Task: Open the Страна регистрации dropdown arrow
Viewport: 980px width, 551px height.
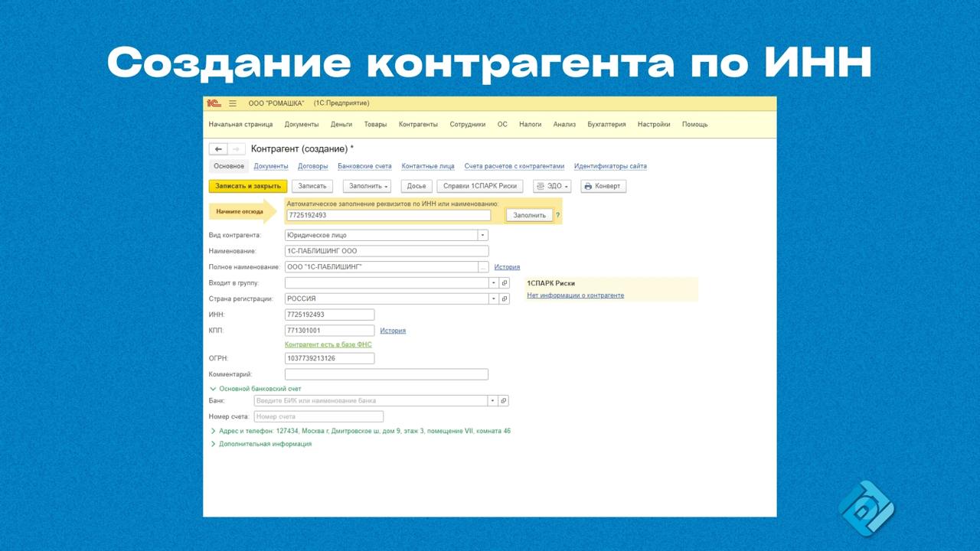Action: click(494, 299)
